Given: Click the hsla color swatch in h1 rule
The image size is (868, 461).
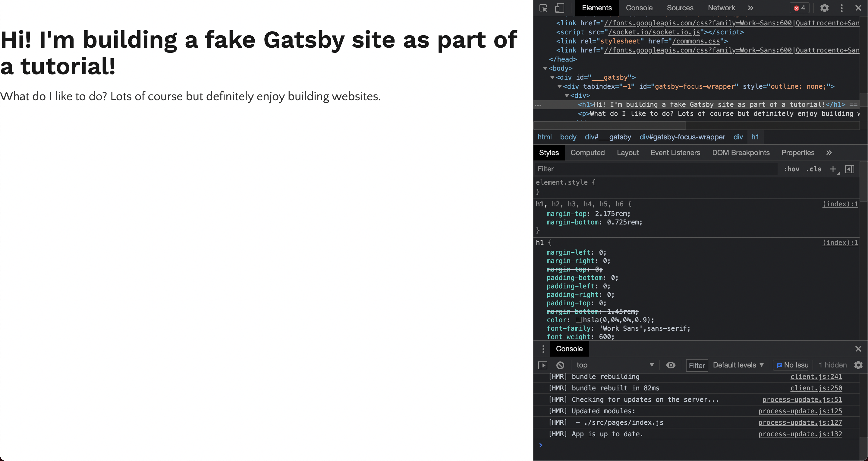Looking at the screenshot, I should tap(579, 320).
